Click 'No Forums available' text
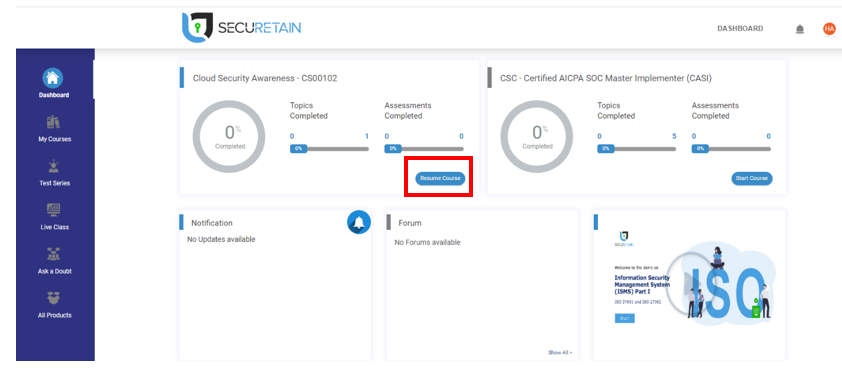Image resolution: width=842 pixels, height=377 pixels. click(427, 243)
